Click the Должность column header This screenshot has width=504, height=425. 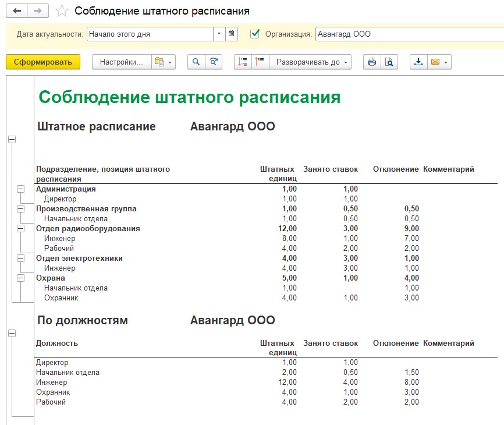[x=57, y=343]
